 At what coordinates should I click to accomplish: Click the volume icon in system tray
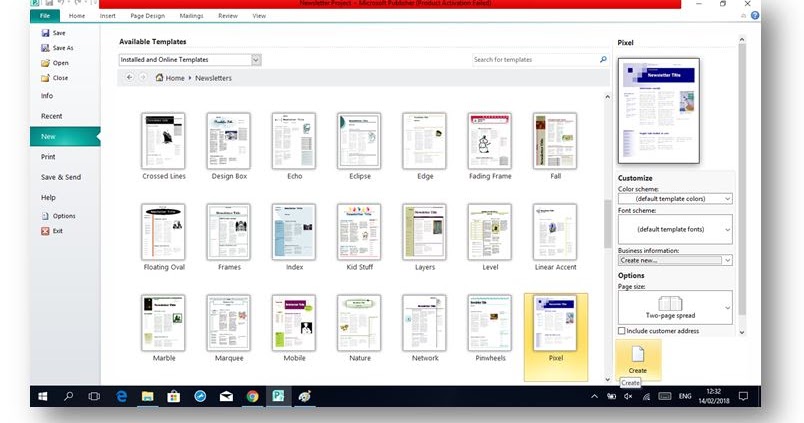[x=628, y=396]
